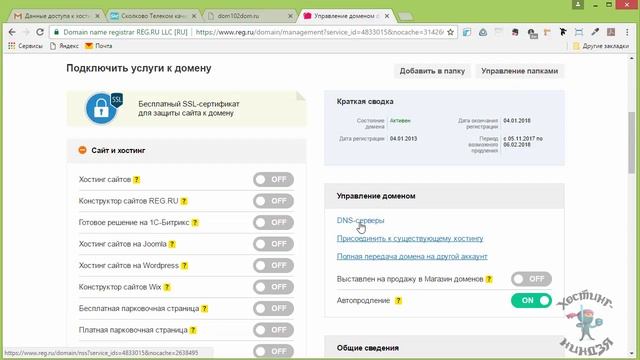Viewport: 640px width, 360px height.
Task: Enable Готовое решение на 1С-Битрикс
Action: click(x=273, y=222)
